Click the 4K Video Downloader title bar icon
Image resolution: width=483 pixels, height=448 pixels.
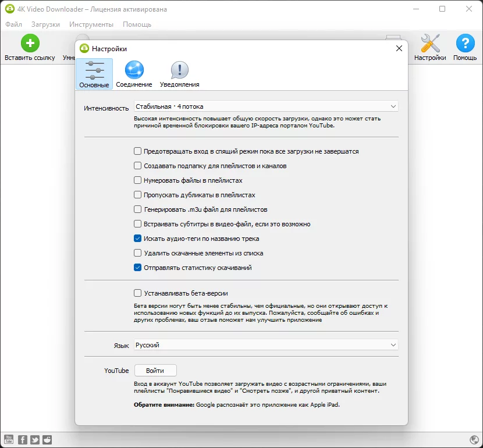9,9
